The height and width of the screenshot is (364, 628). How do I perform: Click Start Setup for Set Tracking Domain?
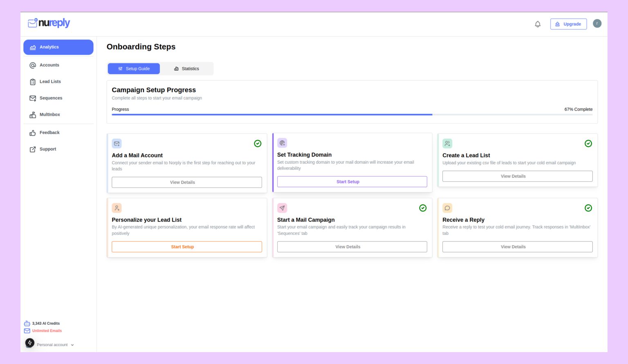coord(352,181)
